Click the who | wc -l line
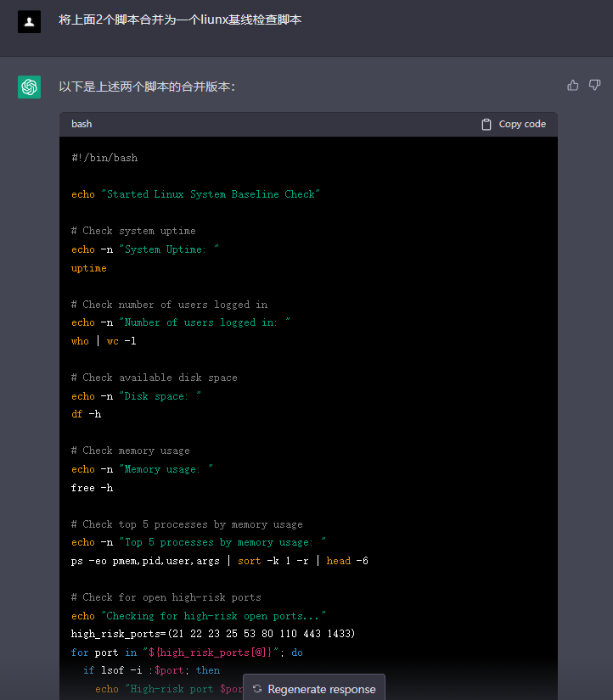Viewport: 613px width, 700px height. click(104, 341)
